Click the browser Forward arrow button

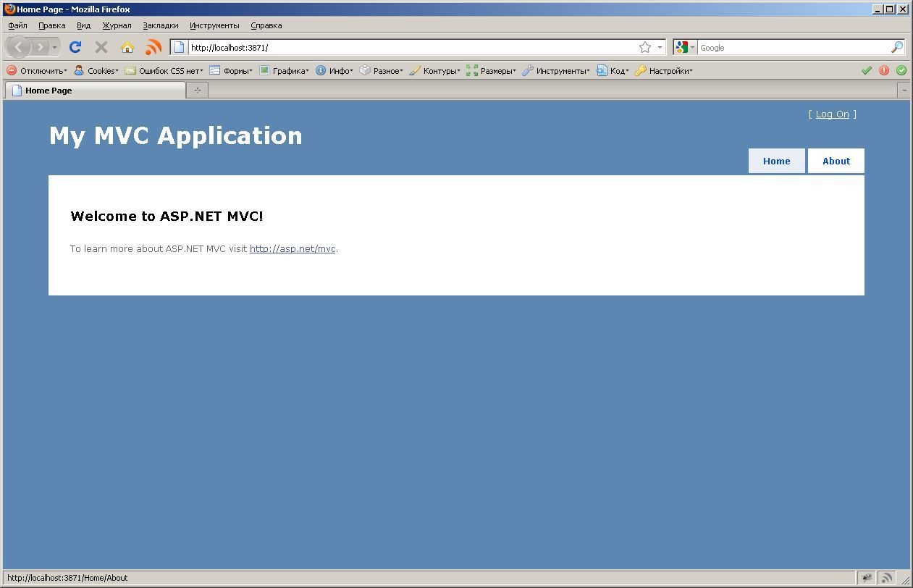[40, 48]
